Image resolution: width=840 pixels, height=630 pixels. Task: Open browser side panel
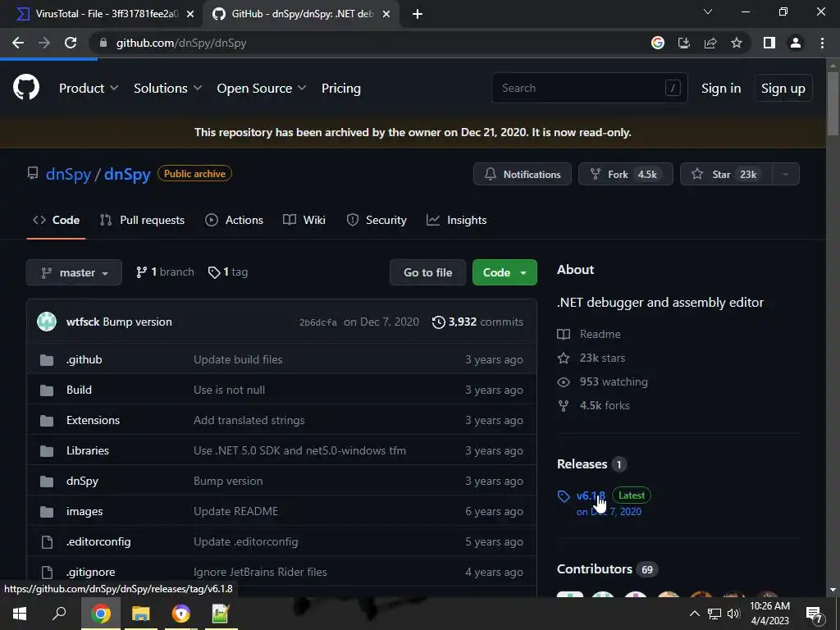(x=769, y=43)
